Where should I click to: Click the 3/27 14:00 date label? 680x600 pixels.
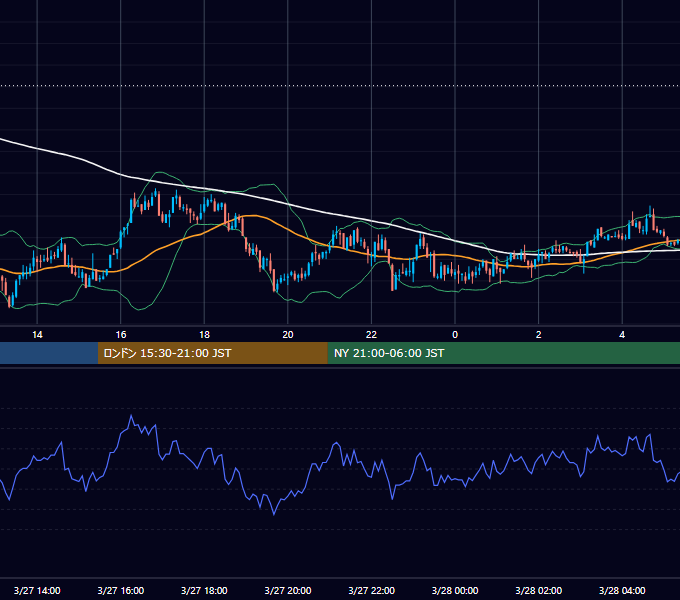coord(37,590)
